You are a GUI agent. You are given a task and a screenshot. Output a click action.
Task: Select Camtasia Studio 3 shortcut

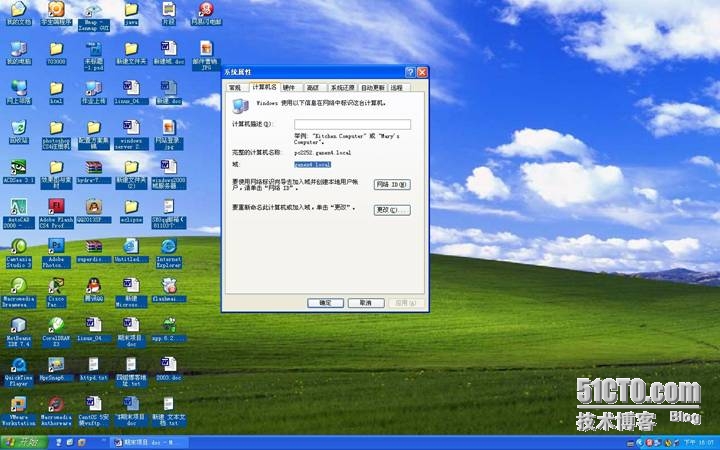pos(19,253)
